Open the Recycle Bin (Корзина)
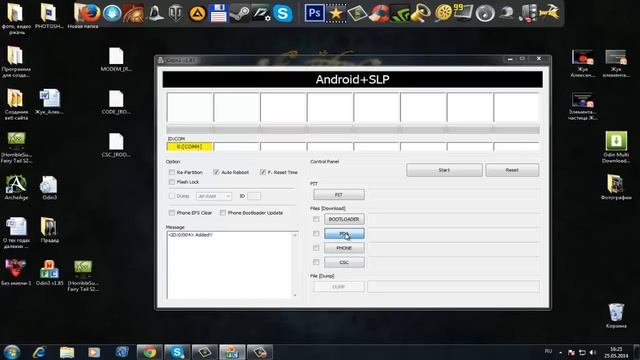Viewport: 640px width, 360px height. point(616,316)
